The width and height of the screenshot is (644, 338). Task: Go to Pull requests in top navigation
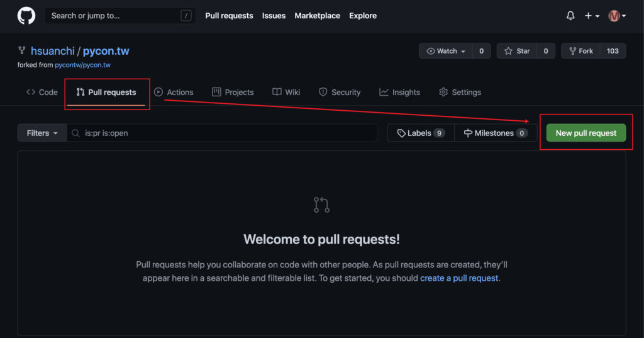[x=229, y=16]
